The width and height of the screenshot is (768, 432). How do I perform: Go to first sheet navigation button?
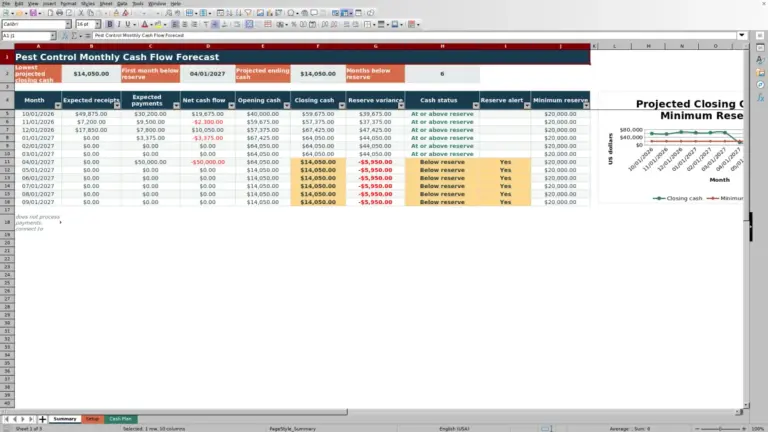6,419
